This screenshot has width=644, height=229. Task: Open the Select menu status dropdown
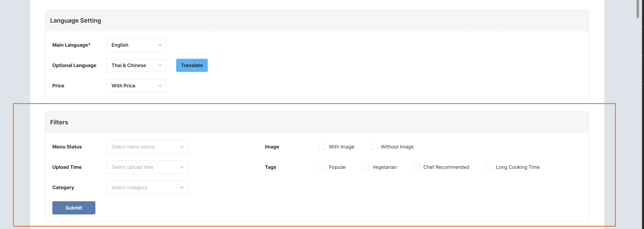click(x=147, y=147)
